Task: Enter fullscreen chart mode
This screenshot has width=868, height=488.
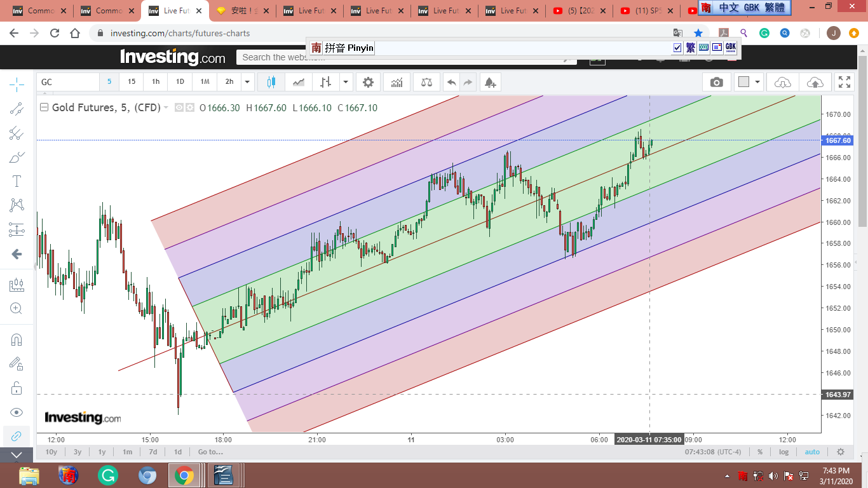Action: [844, 82]
